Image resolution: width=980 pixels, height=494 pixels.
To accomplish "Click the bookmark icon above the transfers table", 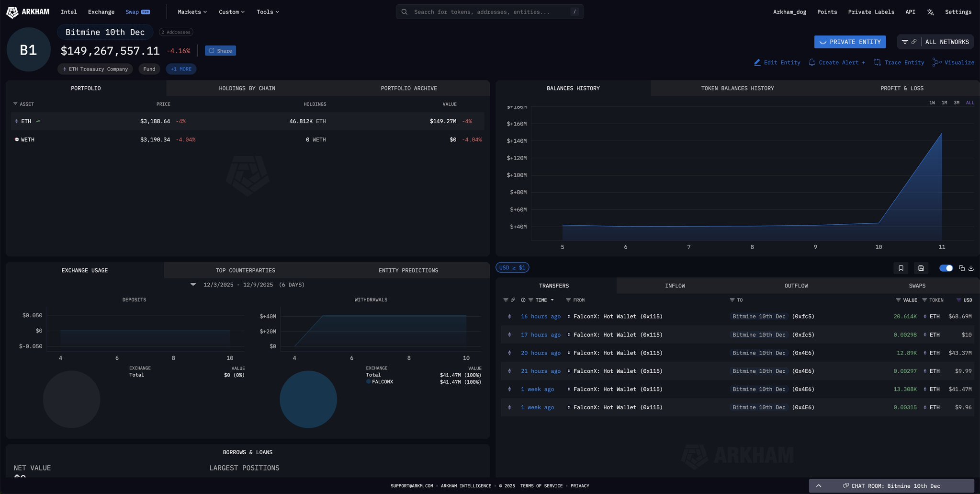I will [901, 268].
